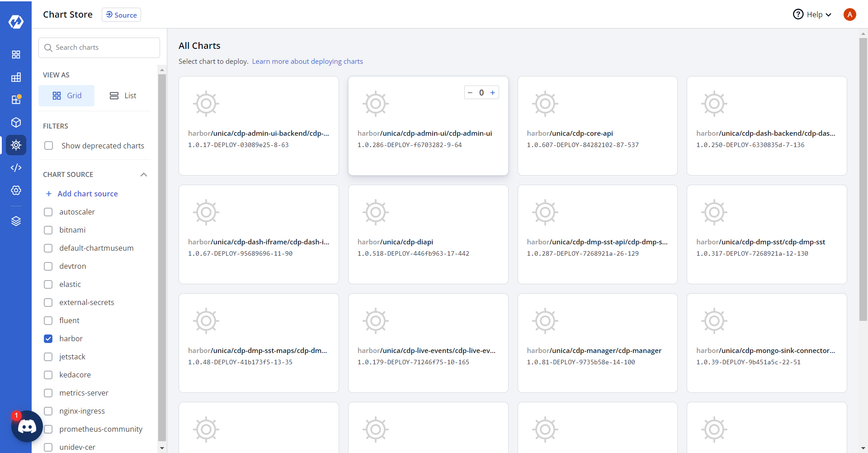Enable Show deprecated charts checkbox

tap(49, 146)
